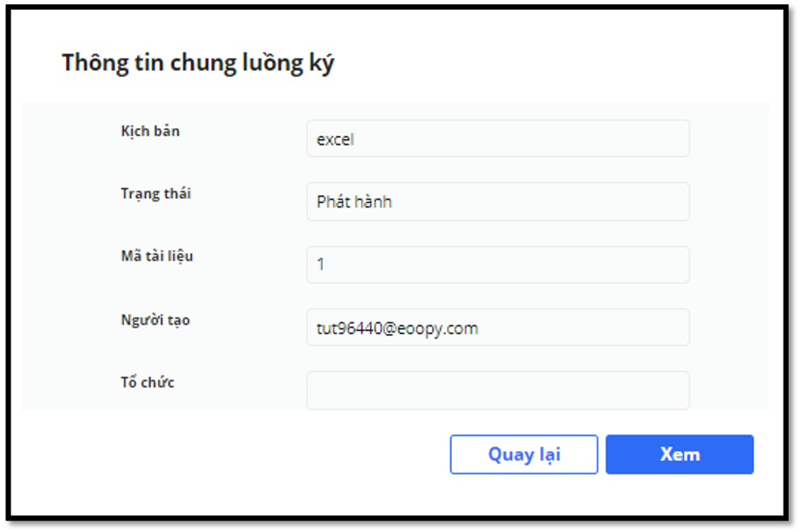Click the Trạng thái label
The height and width of the screenshot is (532, 801).
156,194
